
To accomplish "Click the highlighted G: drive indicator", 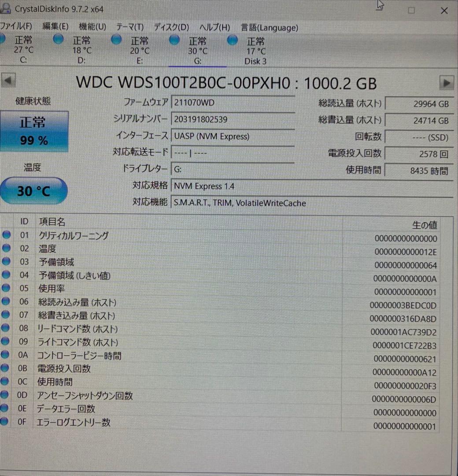I will click(174, 39).
